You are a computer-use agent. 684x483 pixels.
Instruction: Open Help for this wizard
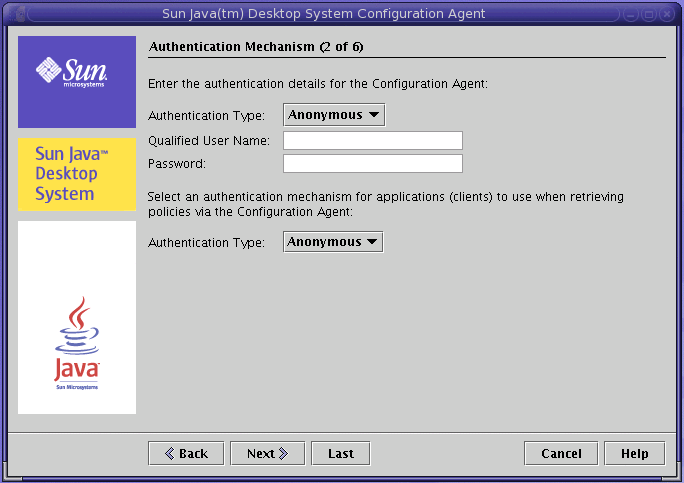point(635,454)
